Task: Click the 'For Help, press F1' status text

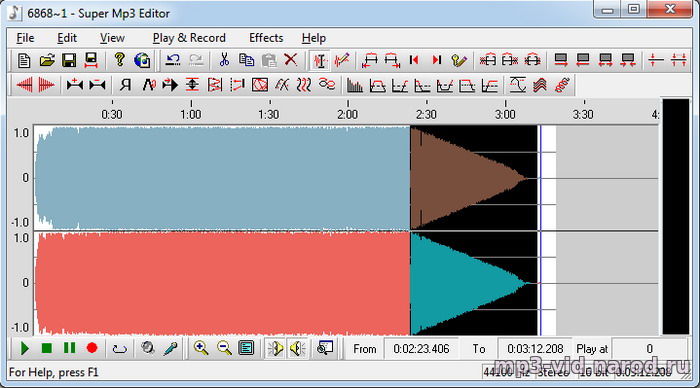Action: [54, 372]
